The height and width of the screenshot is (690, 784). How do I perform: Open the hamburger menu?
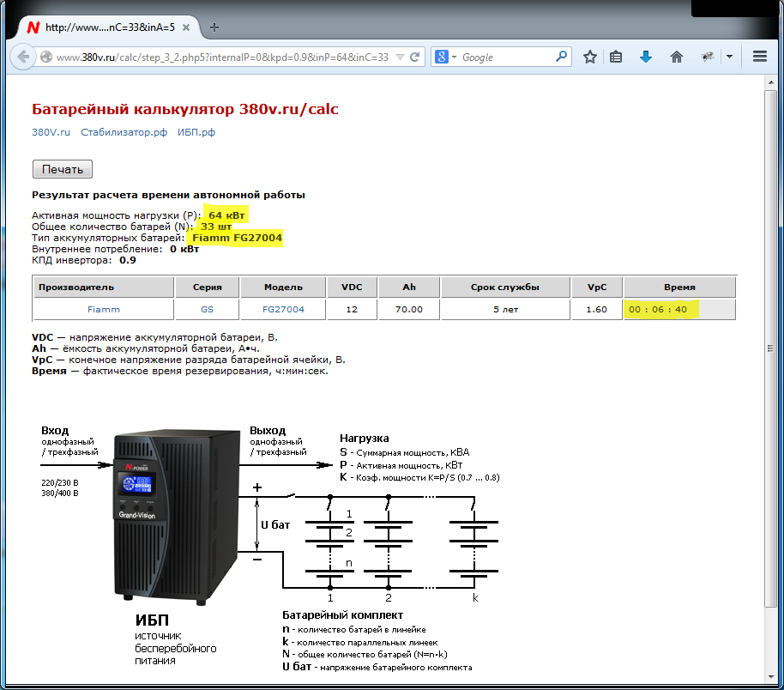[760, 57]
